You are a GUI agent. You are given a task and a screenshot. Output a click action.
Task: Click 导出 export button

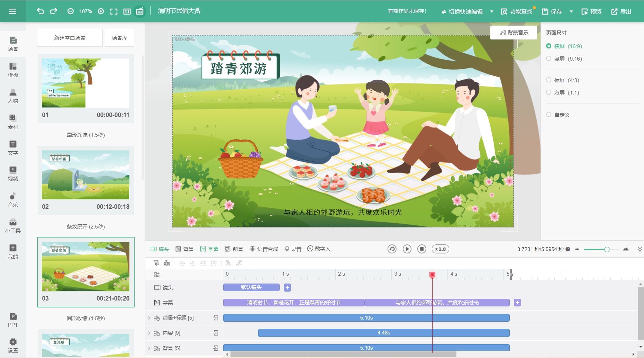[x=621, y=11]
